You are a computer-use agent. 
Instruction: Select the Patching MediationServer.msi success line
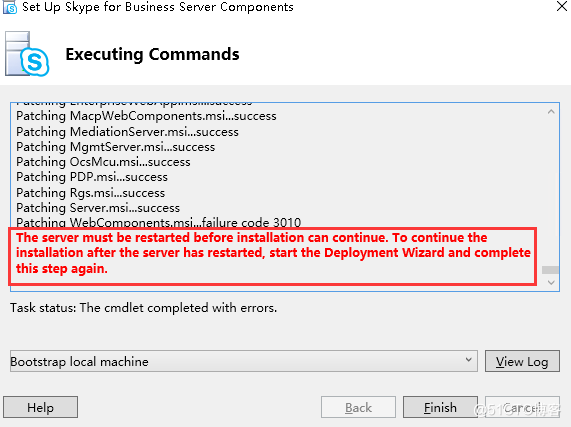[127, 131]
